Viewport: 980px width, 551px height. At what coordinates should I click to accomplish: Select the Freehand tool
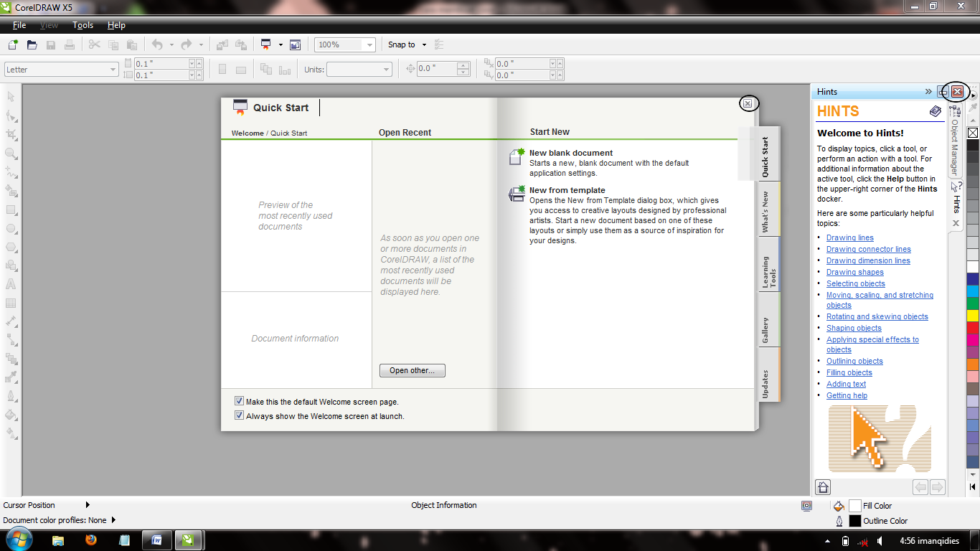[11, 172]
